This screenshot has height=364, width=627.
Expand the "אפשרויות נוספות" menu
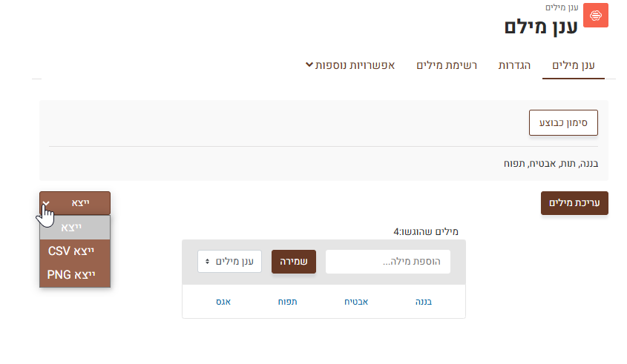click(349, 65)
